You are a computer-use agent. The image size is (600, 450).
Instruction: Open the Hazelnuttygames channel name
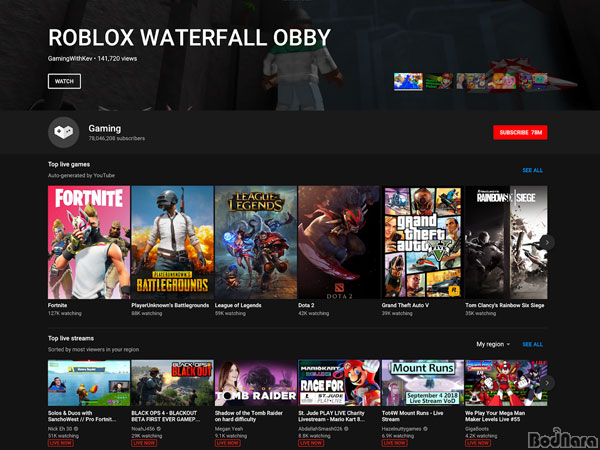[401, 429]
